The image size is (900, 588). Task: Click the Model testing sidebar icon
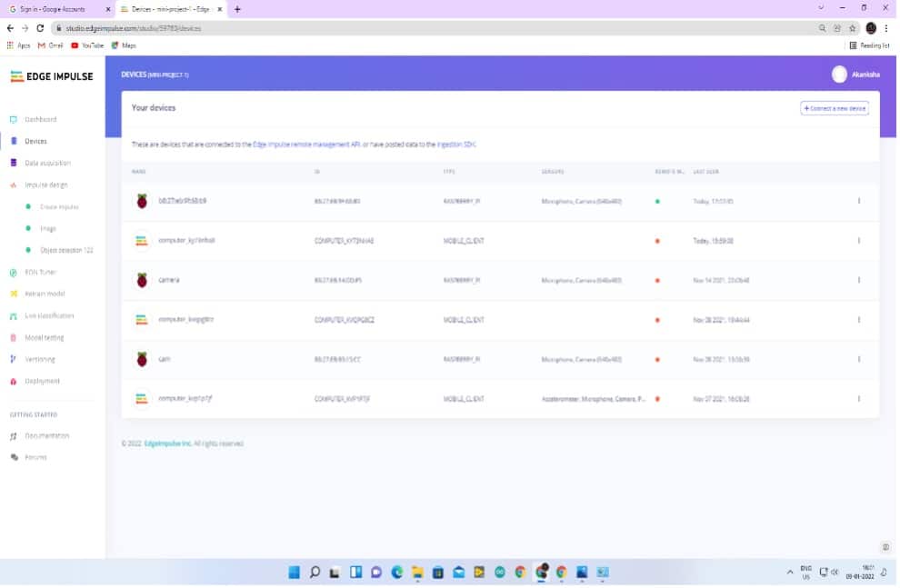[14, 337]
